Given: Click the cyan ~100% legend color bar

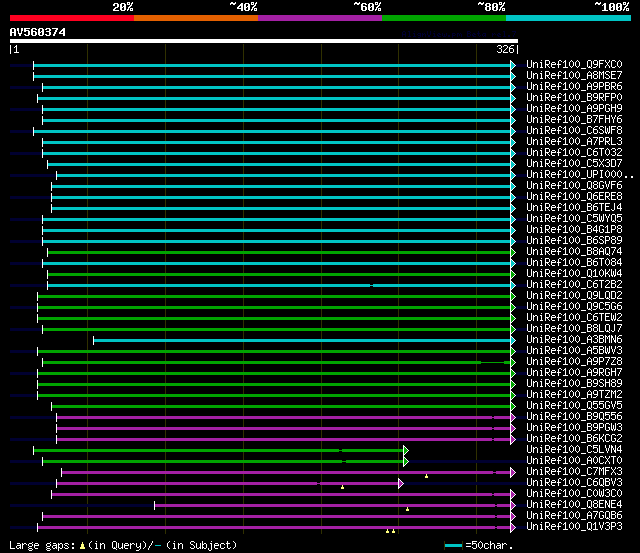Looking at the screenshot, I should (x=567, y=17).
